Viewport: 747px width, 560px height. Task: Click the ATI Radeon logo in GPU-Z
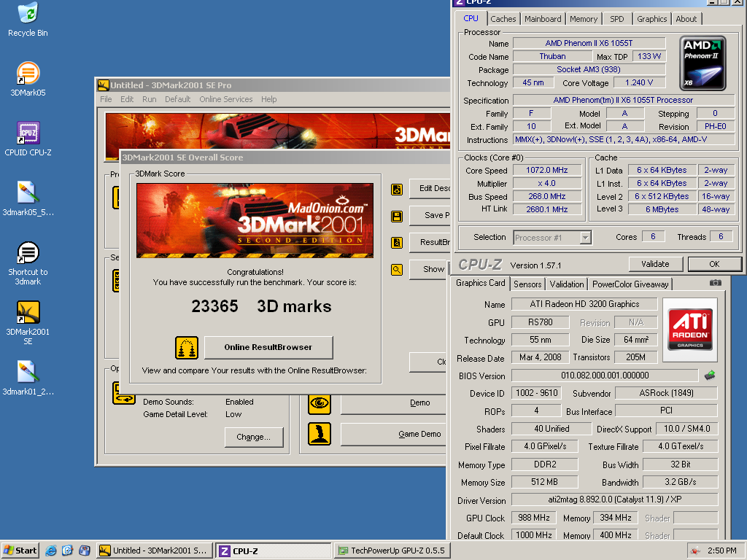point(690,330)
